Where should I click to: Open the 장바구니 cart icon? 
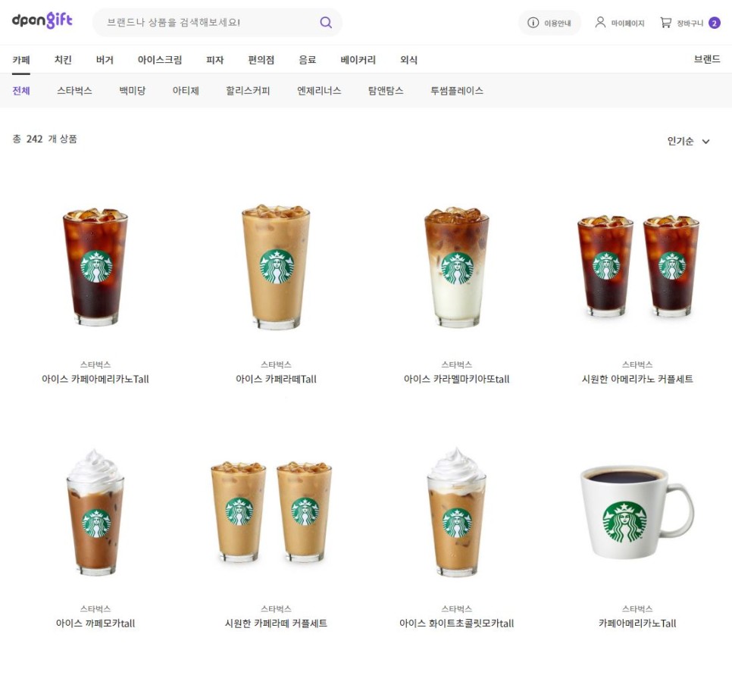(666, 23)
